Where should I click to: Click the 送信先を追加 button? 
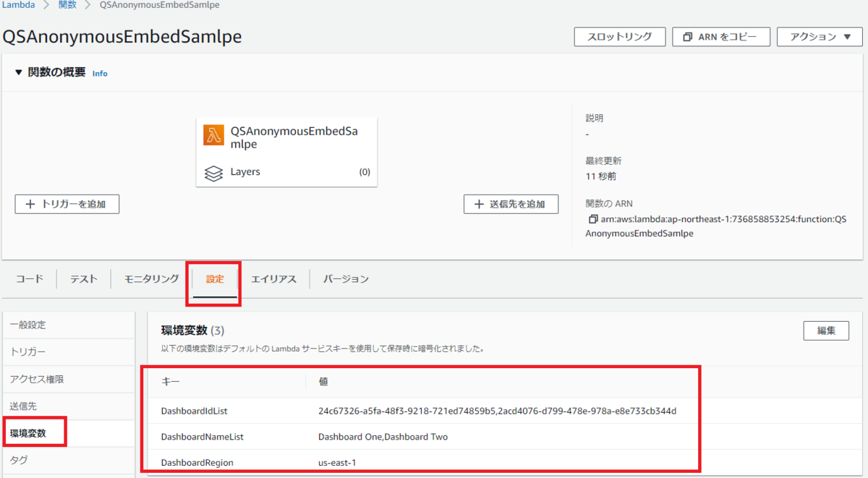click(511, 204)
